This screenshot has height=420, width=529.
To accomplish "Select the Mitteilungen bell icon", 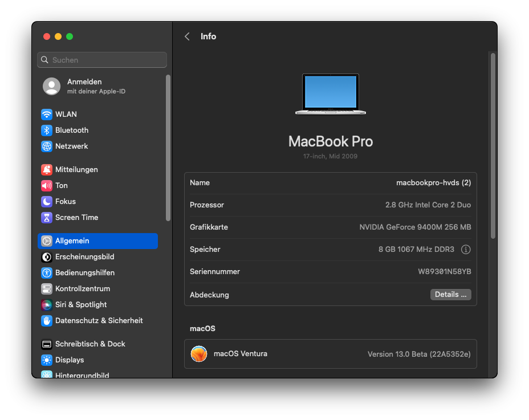I will (x=47, y=170).
